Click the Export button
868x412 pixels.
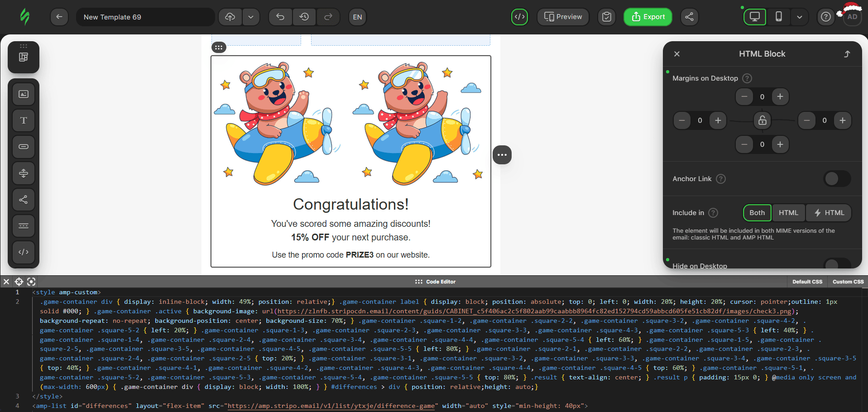pos(647,17)
